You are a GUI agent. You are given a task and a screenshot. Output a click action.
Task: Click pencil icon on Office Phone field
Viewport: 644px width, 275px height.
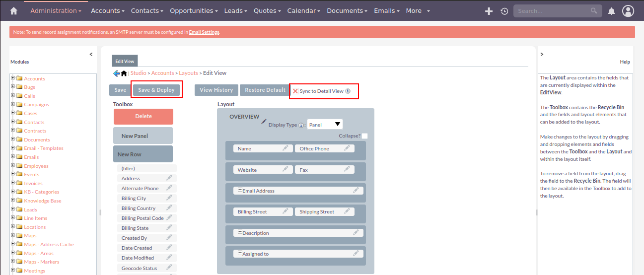click(x=347, y=148)
